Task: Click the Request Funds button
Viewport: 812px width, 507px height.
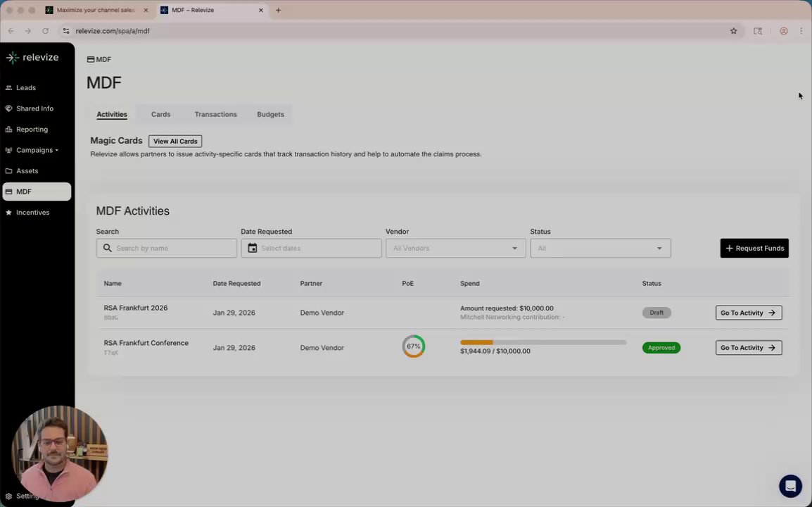Action: (754, 248)
